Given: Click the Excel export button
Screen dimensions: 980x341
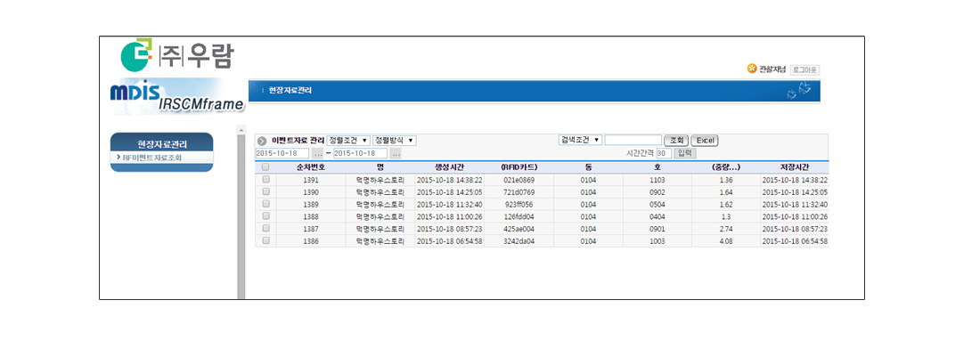Looking at the screenshot, I should (x=705, y=141).
